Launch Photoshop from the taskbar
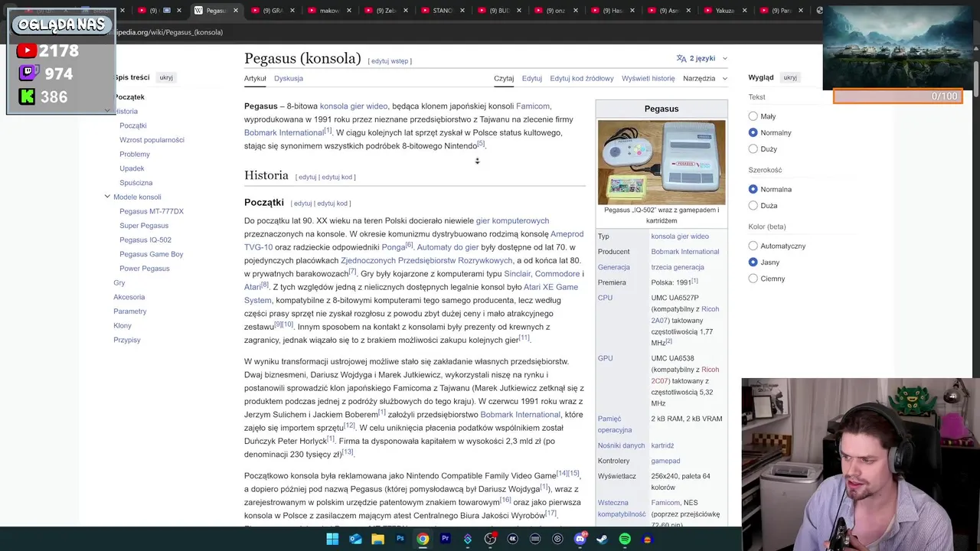Viewport: 980px width, 551px height. [400, 539]
